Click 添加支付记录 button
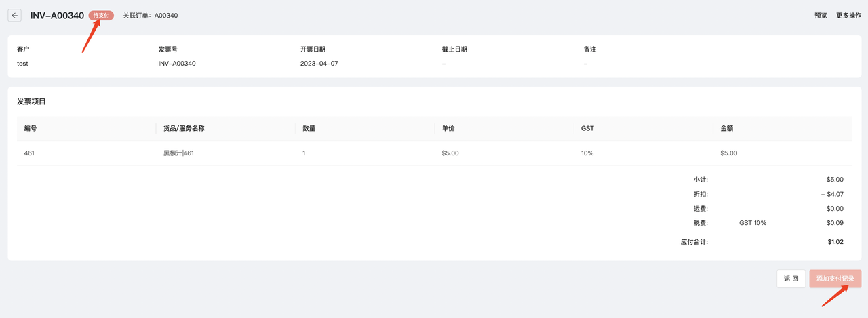 (x=835, y=279)
